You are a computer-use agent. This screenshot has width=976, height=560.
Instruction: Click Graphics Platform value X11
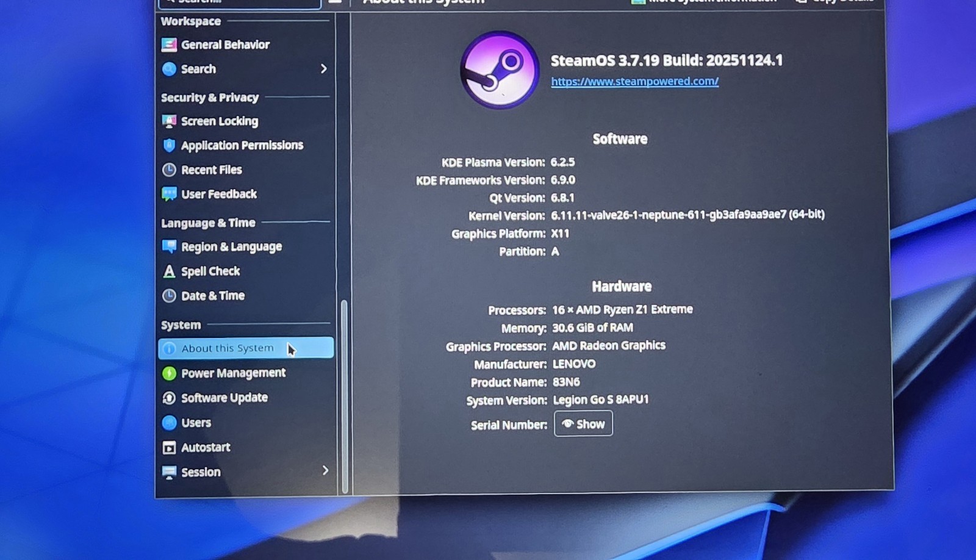point(560,234)
